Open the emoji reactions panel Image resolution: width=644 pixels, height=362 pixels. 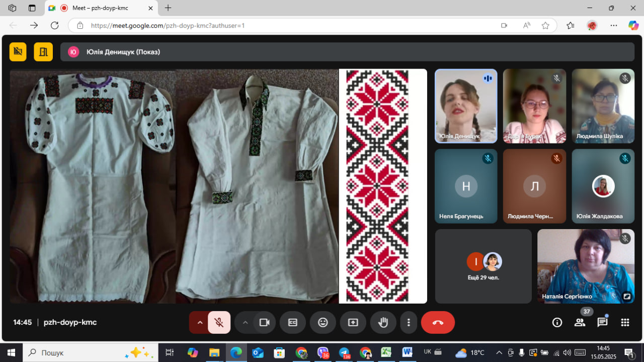(323, 323)
